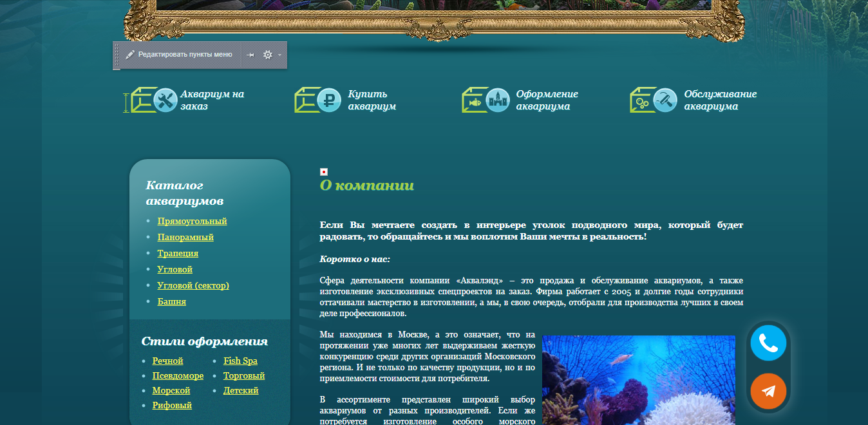This screenshot has width=868, height=425.
Task: Open the Аквариум на заказ menu item
Action: click(212, 100)
